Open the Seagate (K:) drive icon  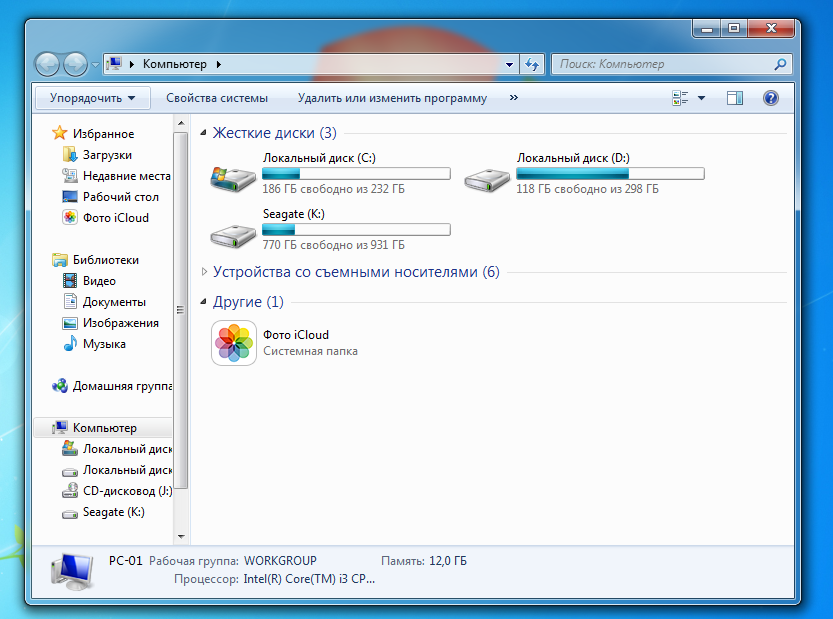233,235
